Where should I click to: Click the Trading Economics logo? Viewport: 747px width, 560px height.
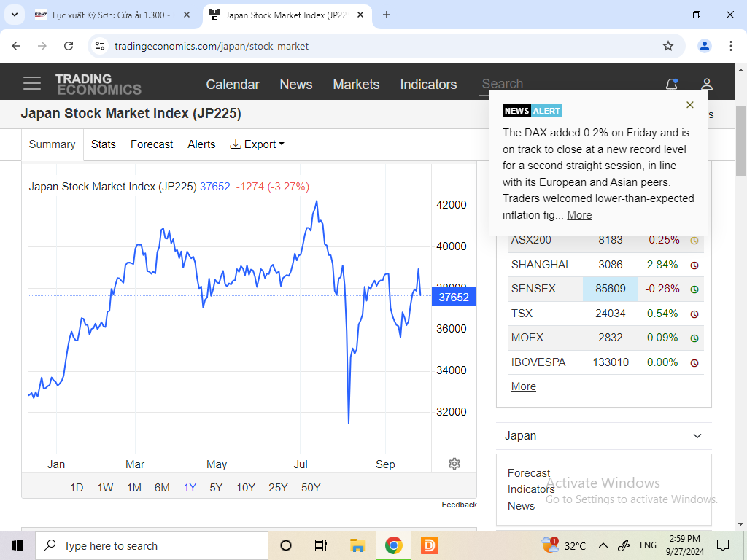98,85
